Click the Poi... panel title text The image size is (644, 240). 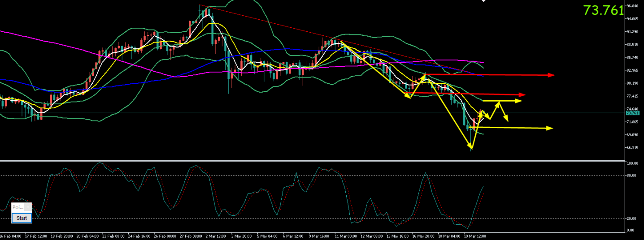(17, 207)
